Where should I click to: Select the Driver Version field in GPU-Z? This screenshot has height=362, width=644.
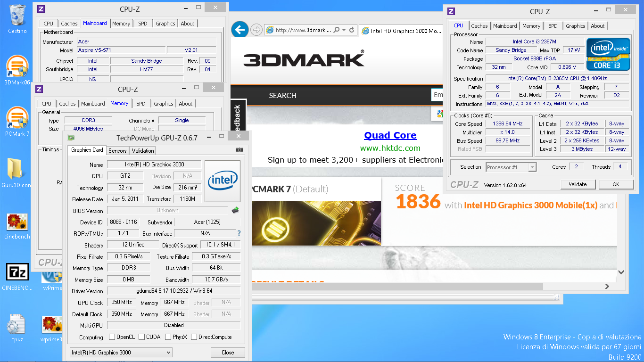click(173, 291)
